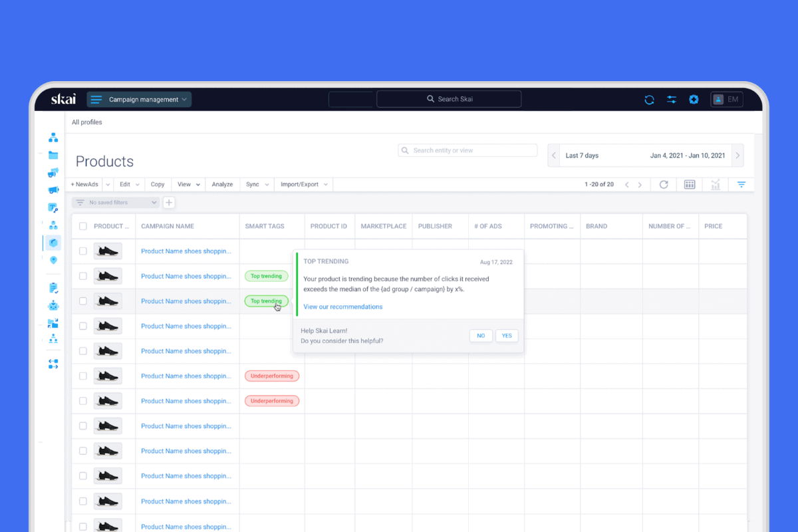Open the Import/Export menu
This screenshot has width=798, height=532.
pyautogui.click(x=299, y=184)
